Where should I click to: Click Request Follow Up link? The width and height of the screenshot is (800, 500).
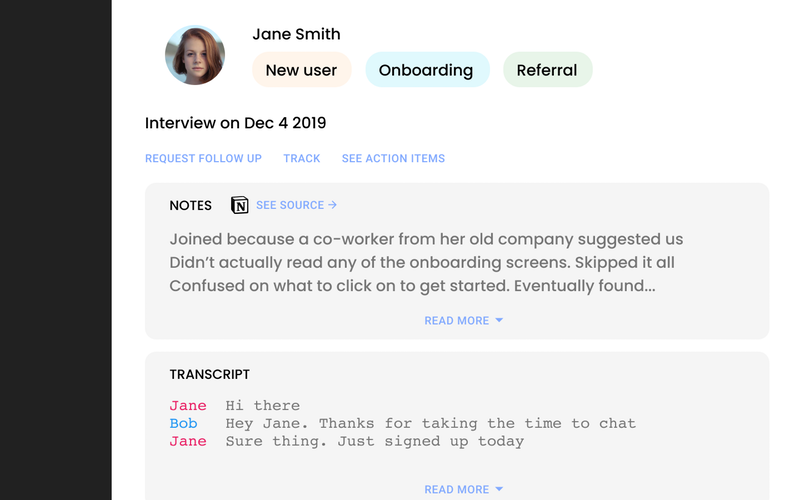pos(203,159)
